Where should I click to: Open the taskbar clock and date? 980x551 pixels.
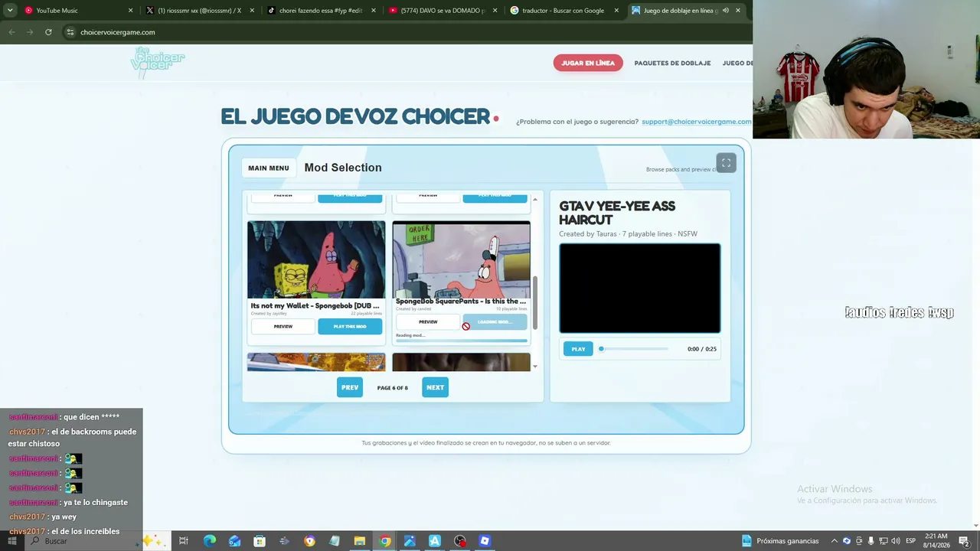936,541
